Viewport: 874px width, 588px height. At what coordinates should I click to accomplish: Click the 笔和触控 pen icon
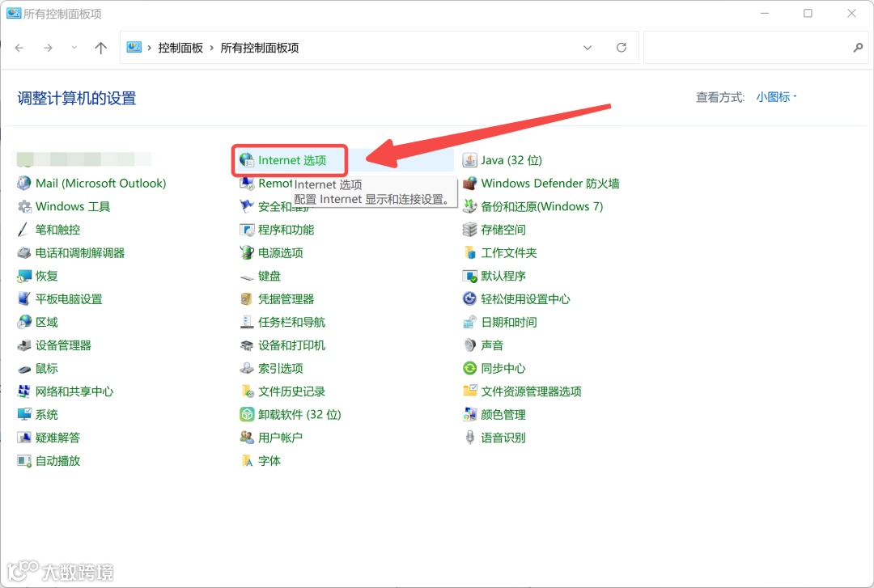[24, 230]
